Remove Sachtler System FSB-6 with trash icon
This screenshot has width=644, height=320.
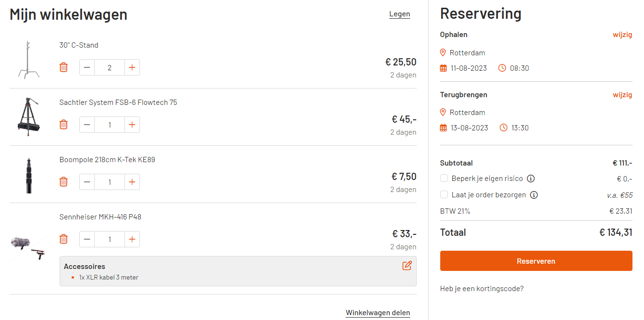[63, 125]
